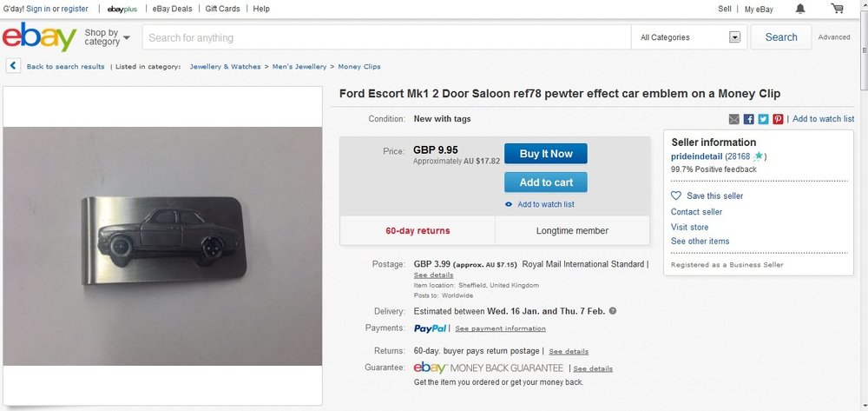Open the shopping cart icon
The image size is (868, 411).
(x=837, y=9)
